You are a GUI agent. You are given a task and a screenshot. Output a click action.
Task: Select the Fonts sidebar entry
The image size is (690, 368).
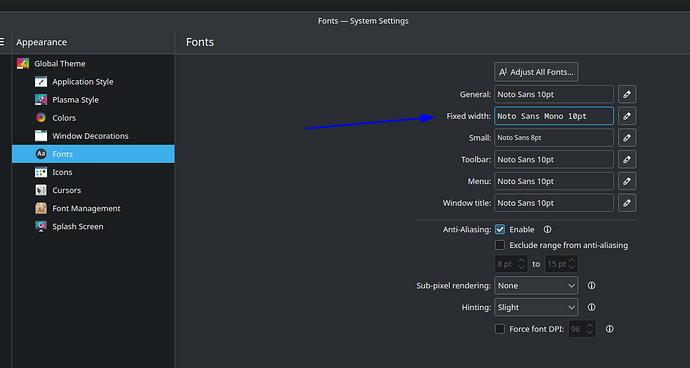tap(93, 154)
